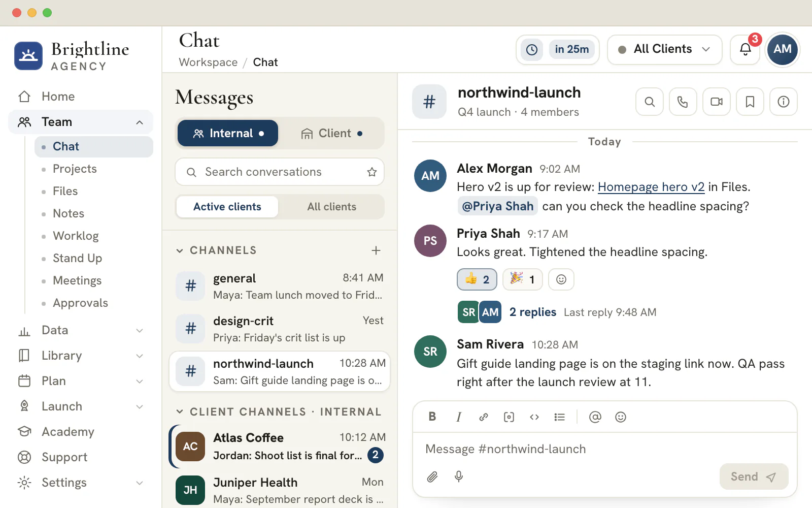Insert a link in the message composer
Viewport: 812px width, 508px height.
(x=484, y=417)
